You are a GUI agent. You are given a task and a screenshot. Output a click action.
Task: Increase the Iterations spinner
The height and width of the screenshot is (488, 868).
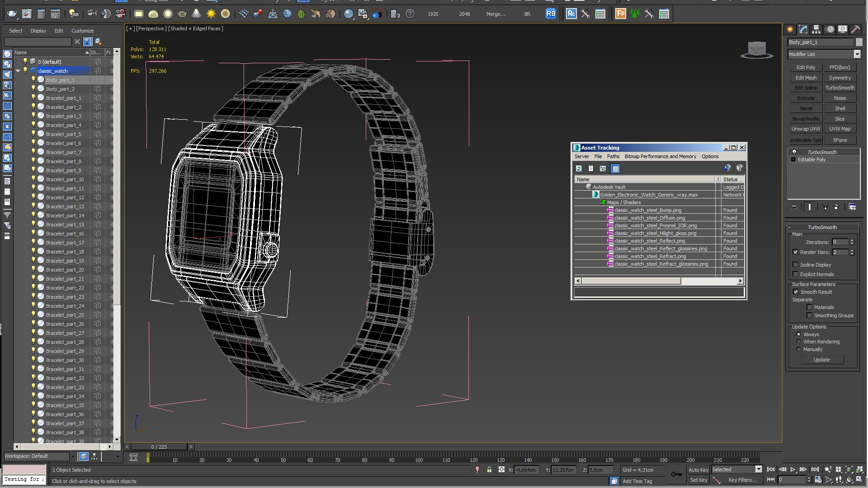pyautogui.click(x=852, y=240)
